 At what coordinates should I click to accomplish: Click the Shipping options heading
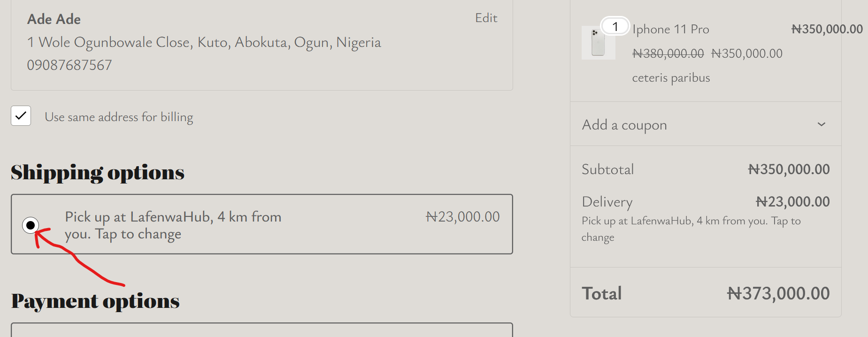click(x=97, y=173)
